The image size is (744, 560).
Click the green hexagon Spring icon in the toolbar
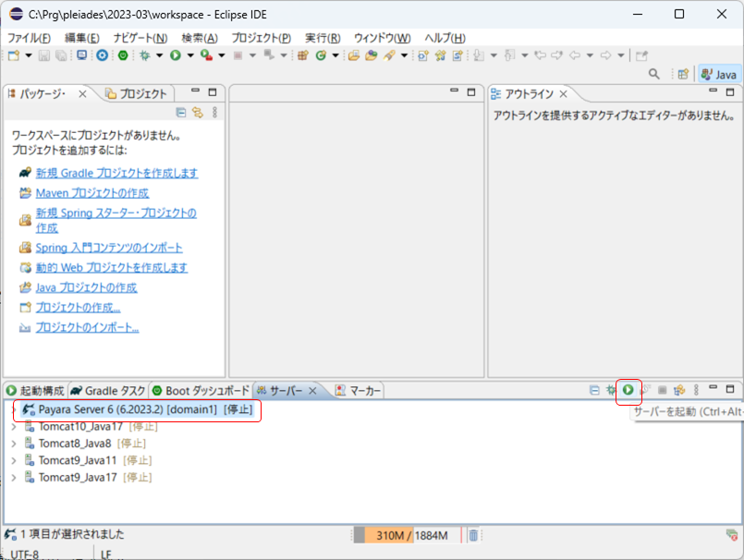point(123,55)
